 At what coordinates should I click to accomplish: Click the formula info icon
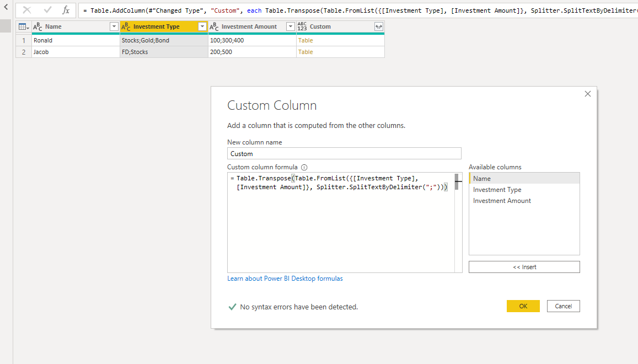tap(304, 167)
